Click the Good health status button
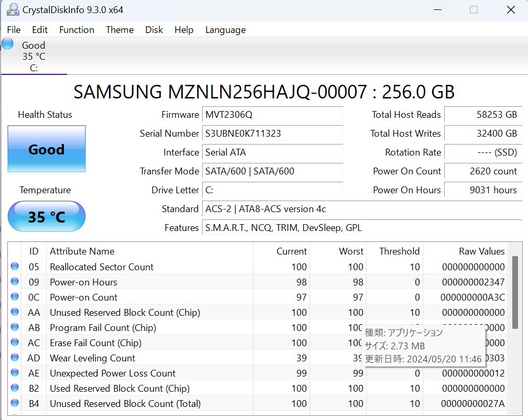The height and width of the screenshot is (420, 528). click(47, 149)
